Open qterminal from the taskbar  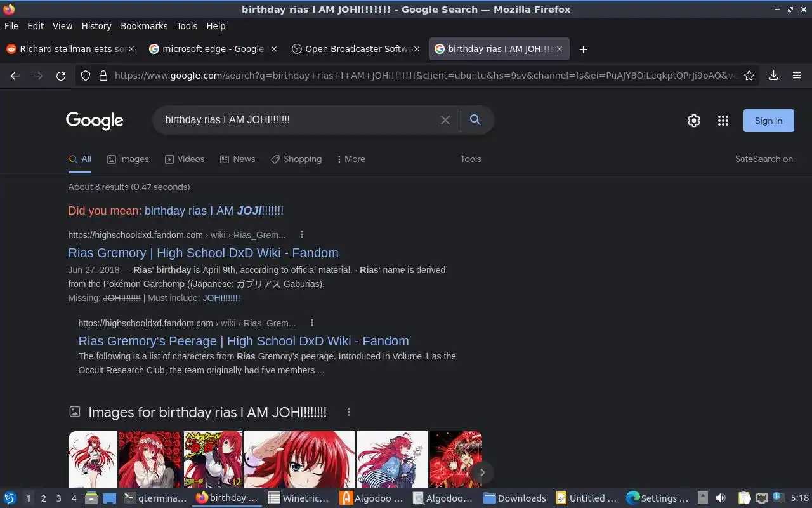155,498
